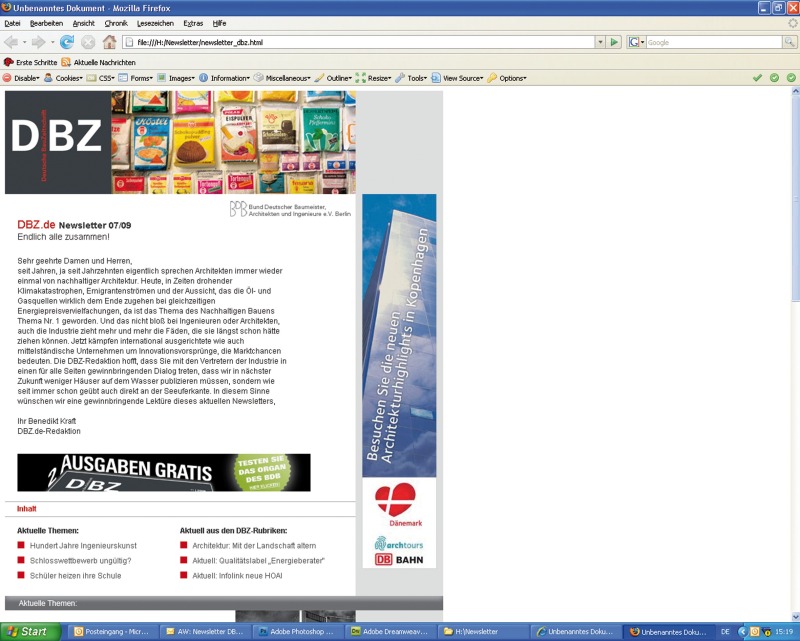Screen dimensions: 800x641
Task: Open the address bar history dropdown arrow
Action: tap(601, 42)
